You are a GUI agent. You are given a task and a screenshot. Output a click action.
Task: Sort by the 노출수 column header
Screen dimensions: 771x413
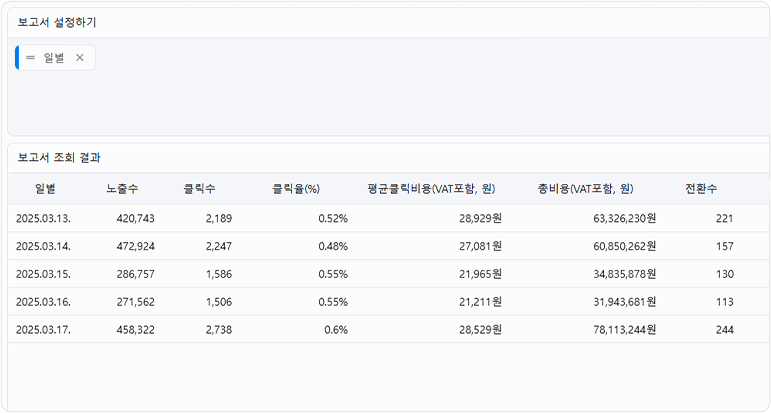122,189
